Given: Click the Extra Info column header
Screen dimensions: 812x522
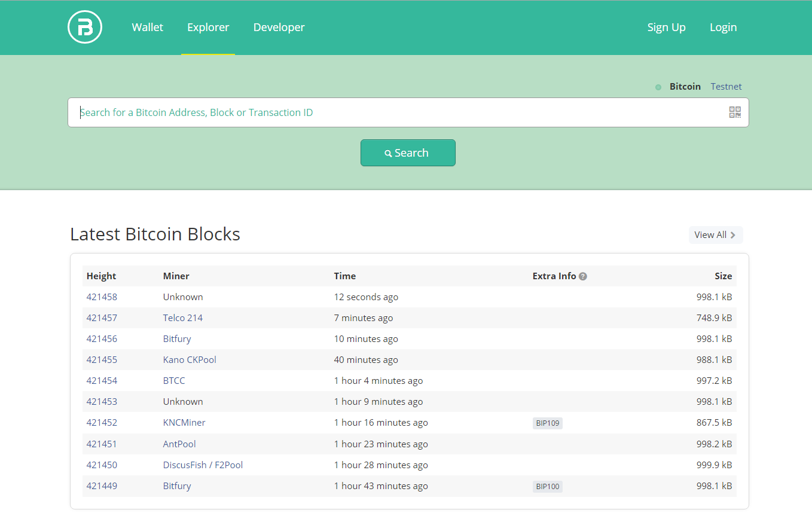Looking at the screenshot, I should coord(554,276).
